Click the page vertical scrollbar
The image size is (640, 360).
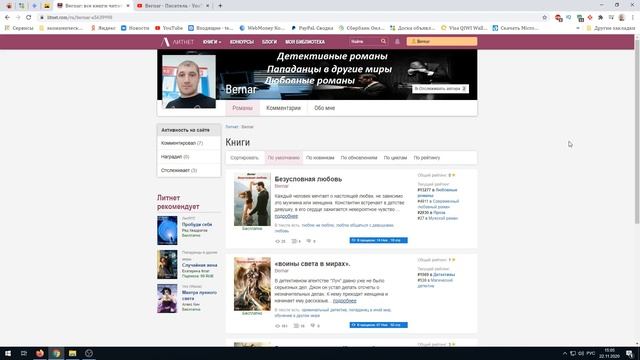click(637, 131)
